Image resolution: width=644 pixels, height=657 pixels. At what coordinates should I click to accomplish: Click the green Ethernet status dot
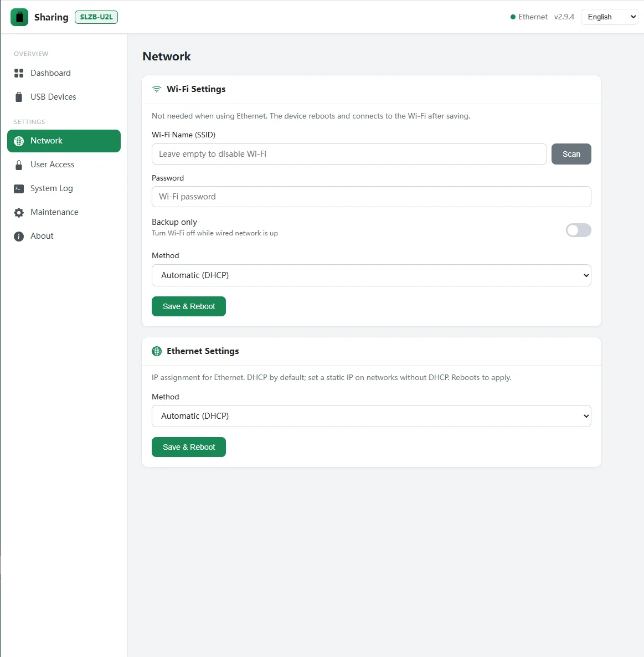point(513,17)
